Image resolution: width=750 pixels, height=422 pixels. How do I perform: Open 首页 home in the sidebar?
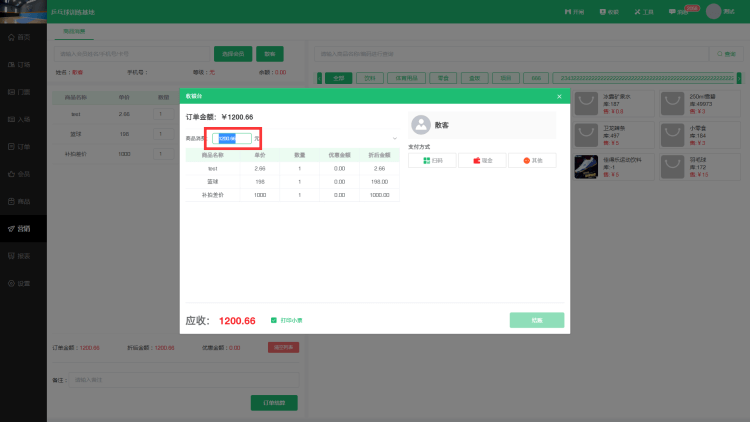click(x=22, y=36)
